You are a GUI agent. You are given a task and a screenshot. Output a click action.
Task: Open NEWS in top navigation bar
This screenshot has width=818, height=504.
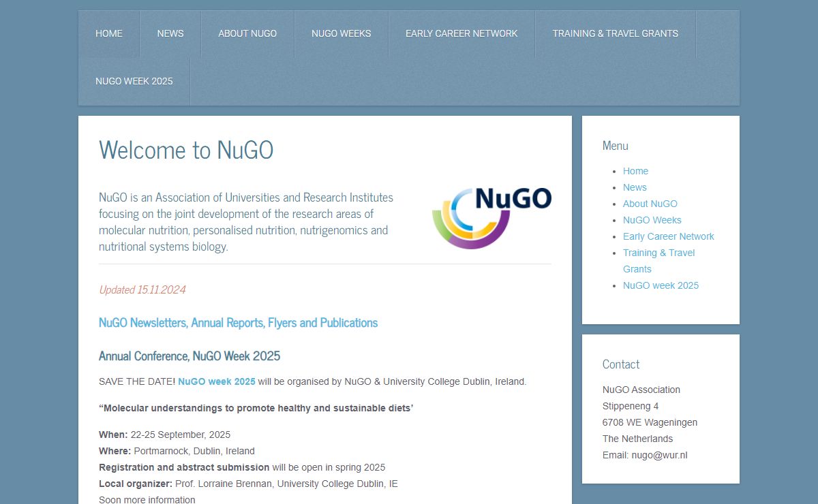(170, 33)
